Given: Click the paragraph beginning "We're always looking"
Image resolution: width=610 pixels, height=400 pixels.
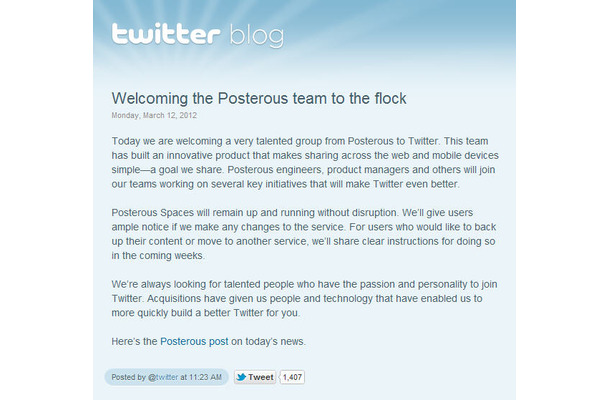Looking at the screenshot, I should tap(304, 298).
